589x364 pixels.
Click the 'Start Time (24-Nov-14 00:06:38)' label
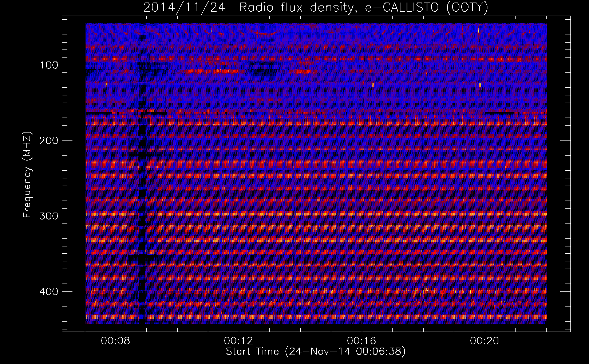tap(316, 352)
